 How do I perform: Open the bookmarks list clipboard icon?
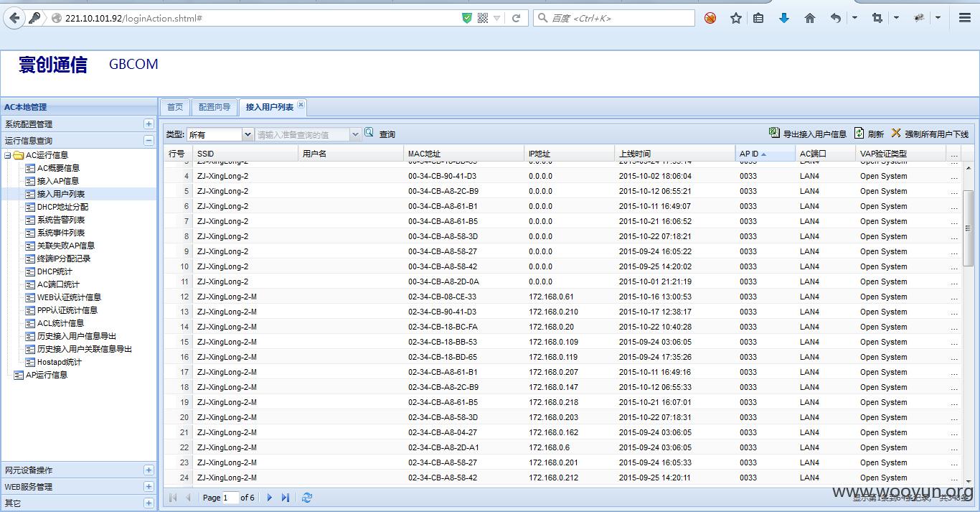(758, 18)
